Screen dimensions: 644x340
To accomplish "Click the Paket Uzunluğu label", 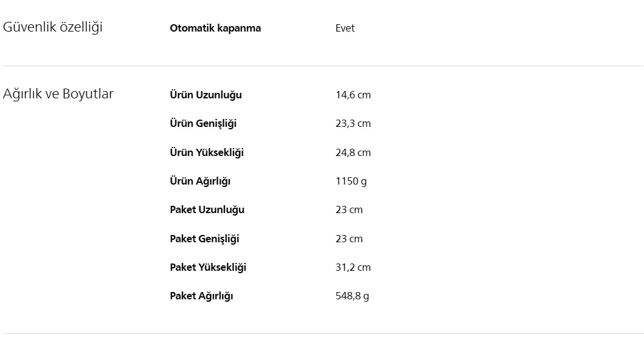I will [207, 209].
